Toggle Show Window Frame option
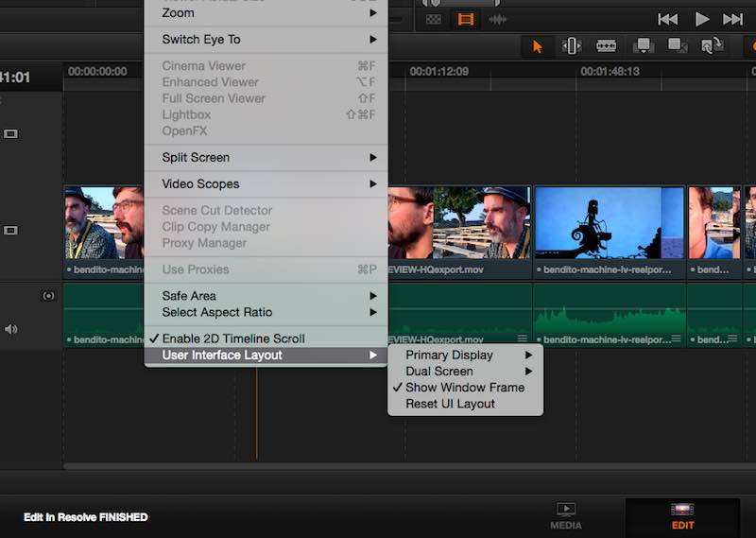 tap(465, 388)
